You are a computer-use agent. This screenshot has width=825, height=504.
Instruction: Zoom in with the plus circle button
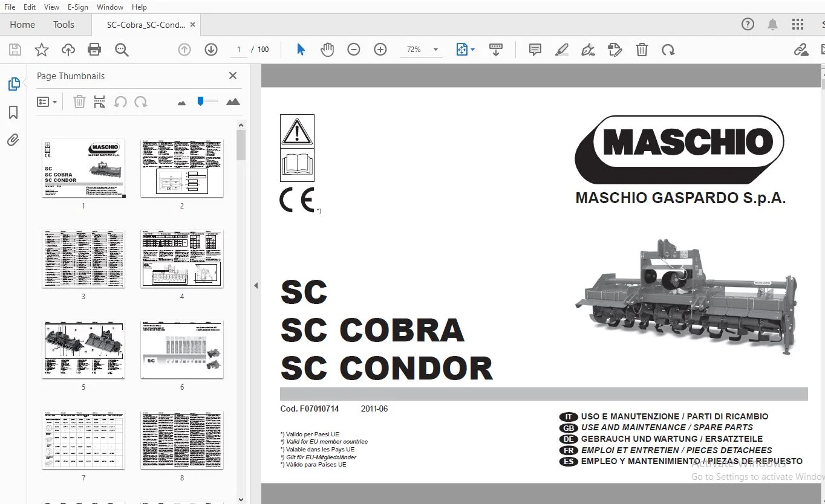pyautogui.click(x=380, y=50)
